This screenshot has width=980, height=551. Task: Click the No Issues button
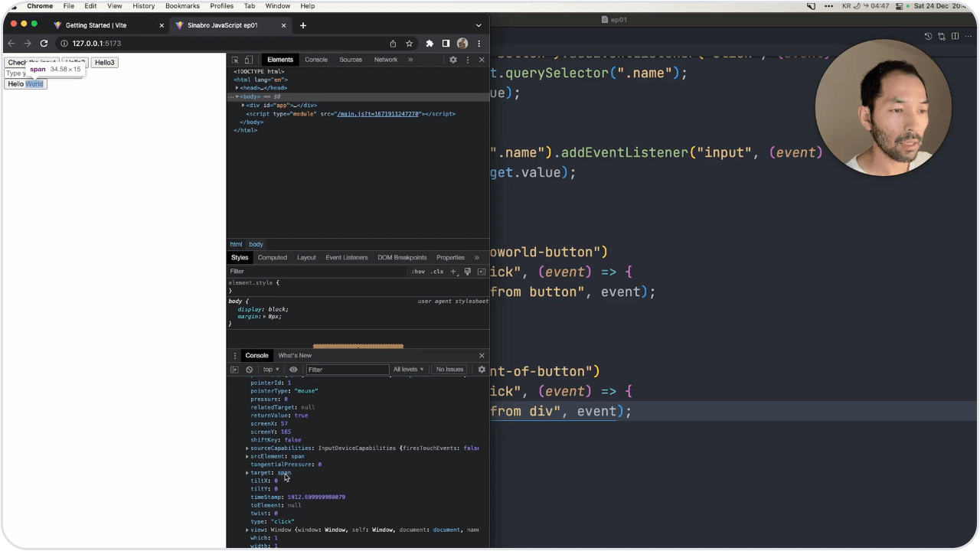pos(449,370)
